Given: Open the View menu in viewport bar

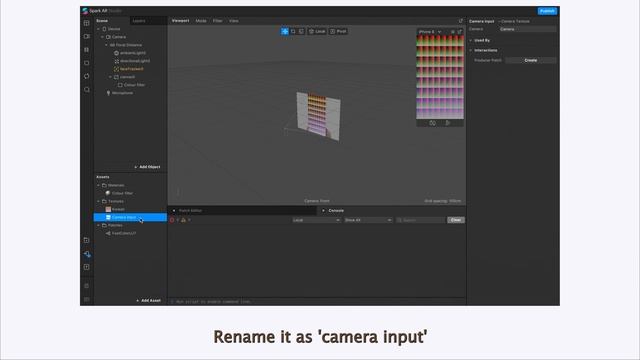Looking at the screenshot, I should click(x=233, y=21).
